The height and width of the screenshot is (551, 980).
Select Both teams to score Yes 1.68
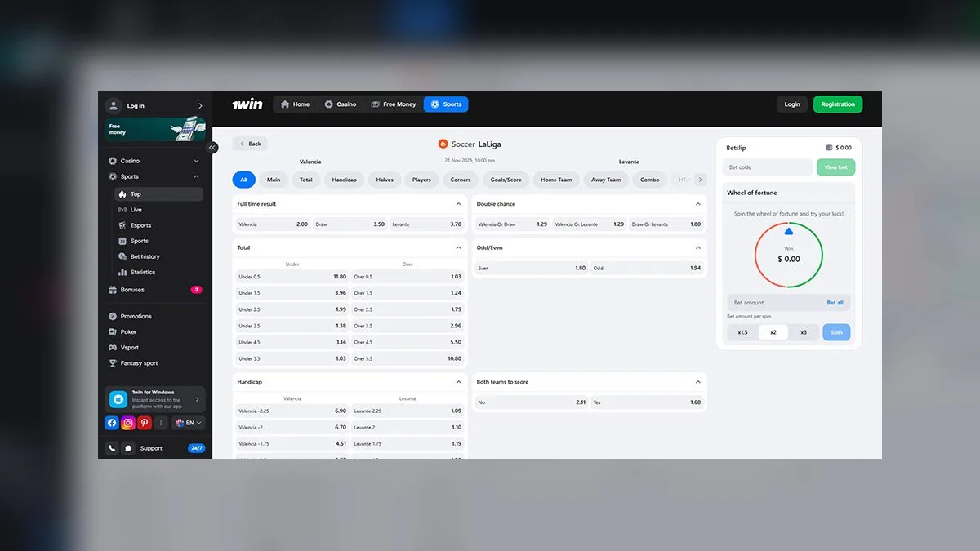(647, 402)
